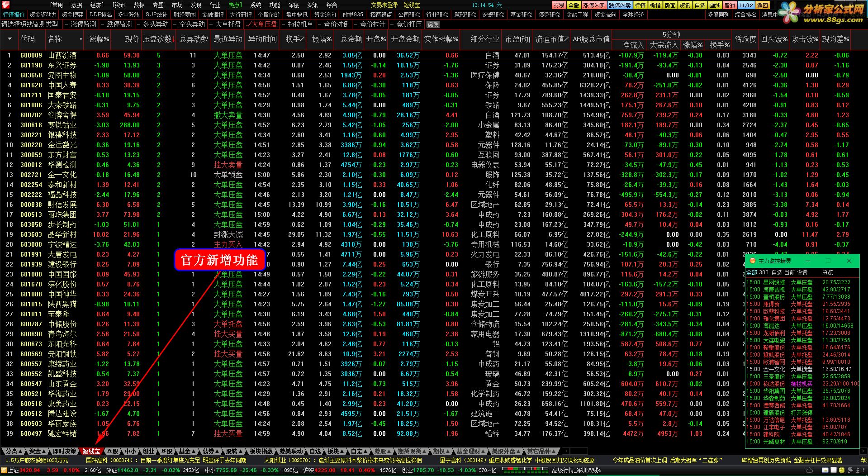
Task: Sort by 压盘次数 column header
Action: tap(158, 39)
